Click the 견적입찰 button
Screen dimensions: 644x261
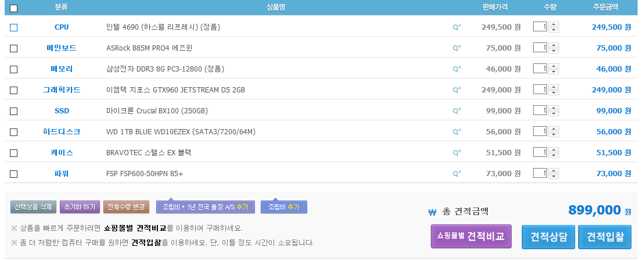point(605,237)
